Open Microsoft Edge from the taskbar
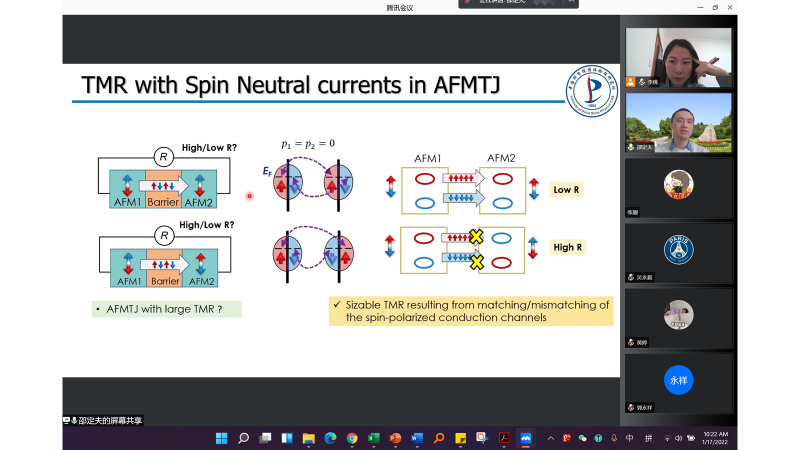This screenshot has width=800, height=450. click(x=330, y=438)
